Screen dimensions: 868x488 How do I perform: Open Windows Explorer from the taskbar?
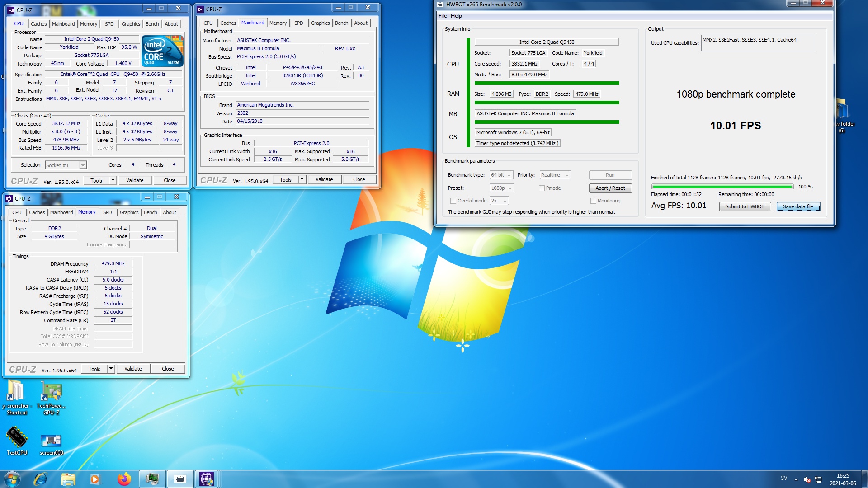[x=68, y=479]
